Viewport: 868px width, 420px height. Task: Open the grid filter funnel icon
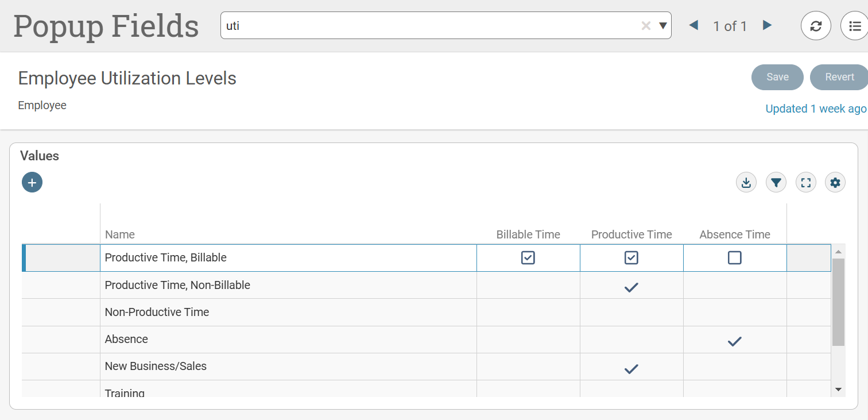[776, 183]
